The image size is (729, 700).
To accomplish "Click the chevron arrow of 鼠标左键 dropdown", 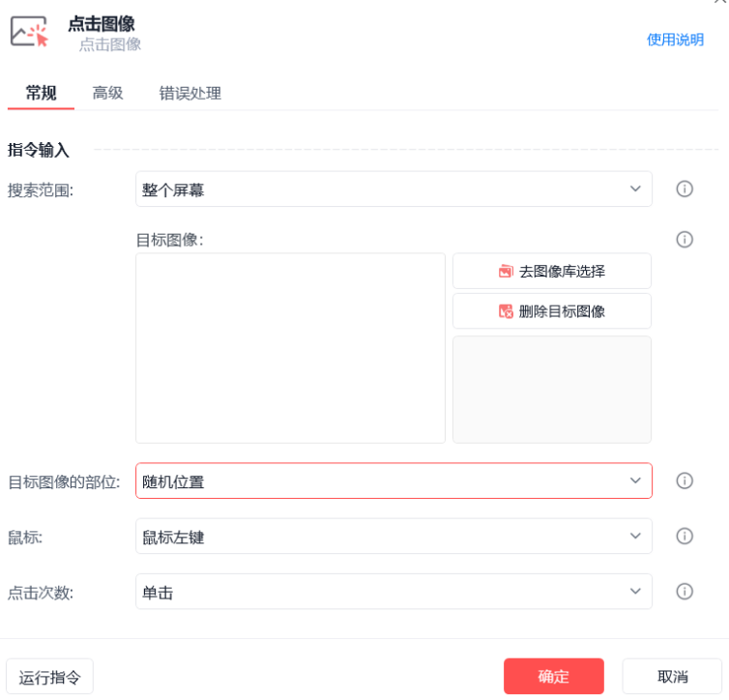I will click(x=635, y=536).
